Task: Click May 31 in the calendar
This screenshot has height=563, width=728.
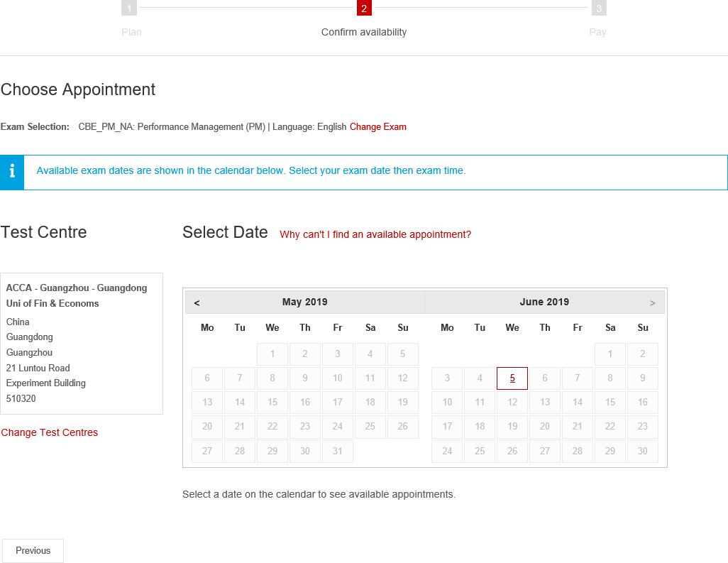Action: coord(338,451)
